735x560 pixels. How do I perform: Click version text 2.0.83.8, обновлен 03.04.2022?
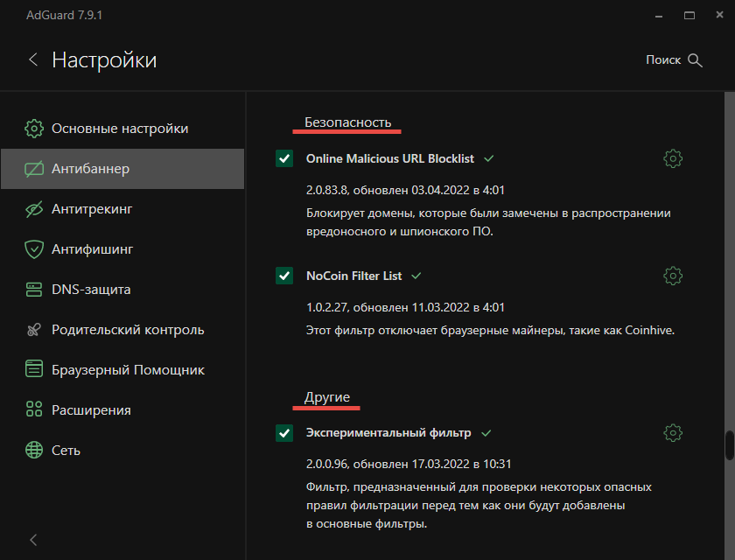(x=405, y=190)
